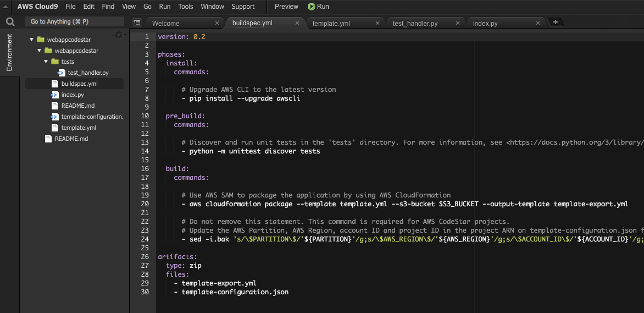Viewport: 644px width, 313px height.
Task: Click the 'Upgrade AWS CLI' comment line
Action: pos(259,90)
